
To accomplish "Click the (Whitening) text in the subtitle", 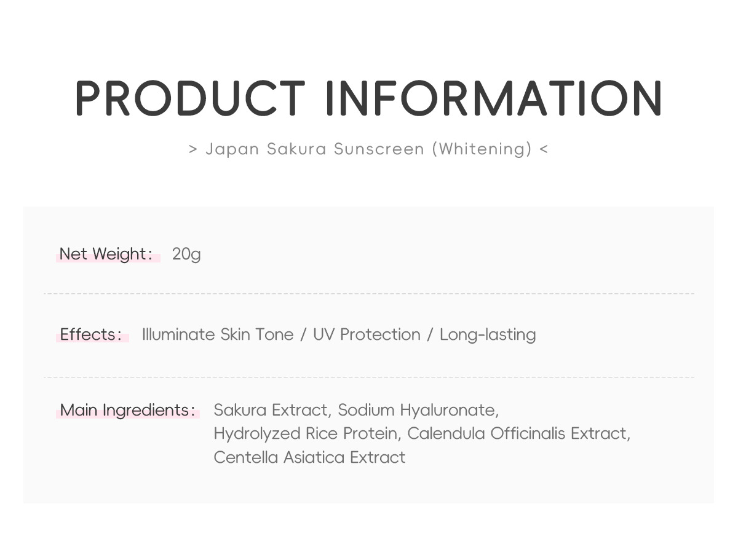I will [482, 149].
